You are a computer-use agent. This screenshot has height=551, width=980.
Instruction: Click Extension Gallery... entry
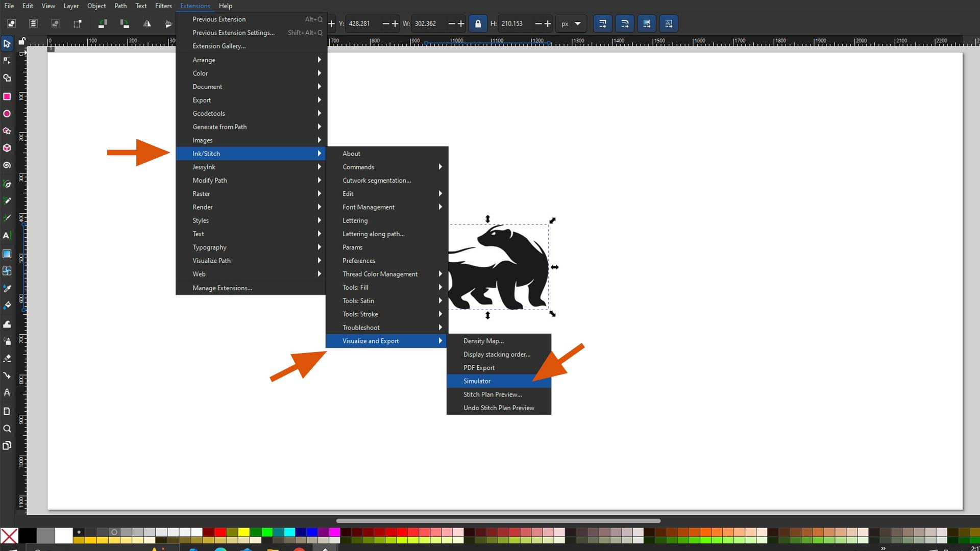pos(251,46)
